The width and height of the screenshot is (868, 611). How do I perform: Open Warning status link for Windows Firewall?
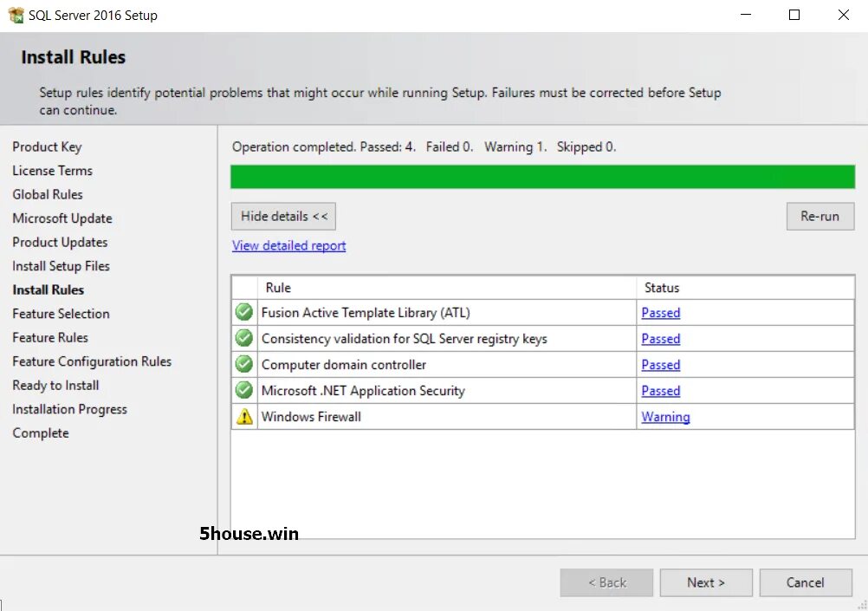click(x=665, y=417)
